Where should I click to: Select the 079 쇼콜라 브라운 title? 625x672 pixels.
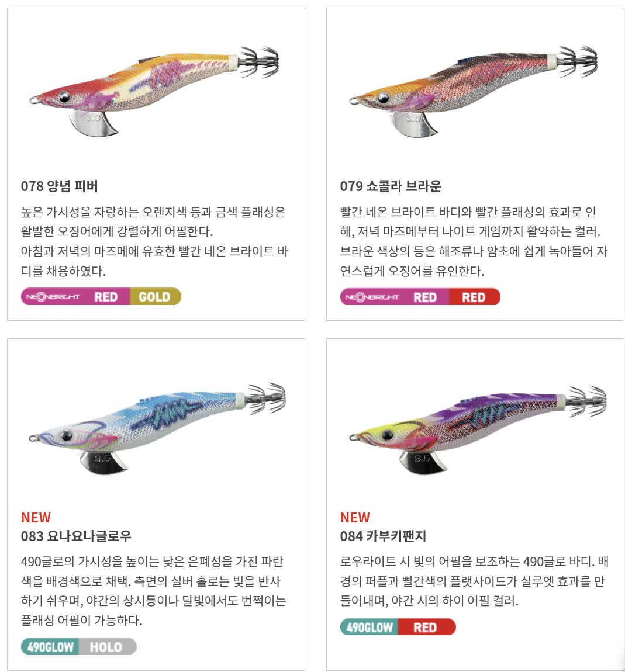coord(391,186)
